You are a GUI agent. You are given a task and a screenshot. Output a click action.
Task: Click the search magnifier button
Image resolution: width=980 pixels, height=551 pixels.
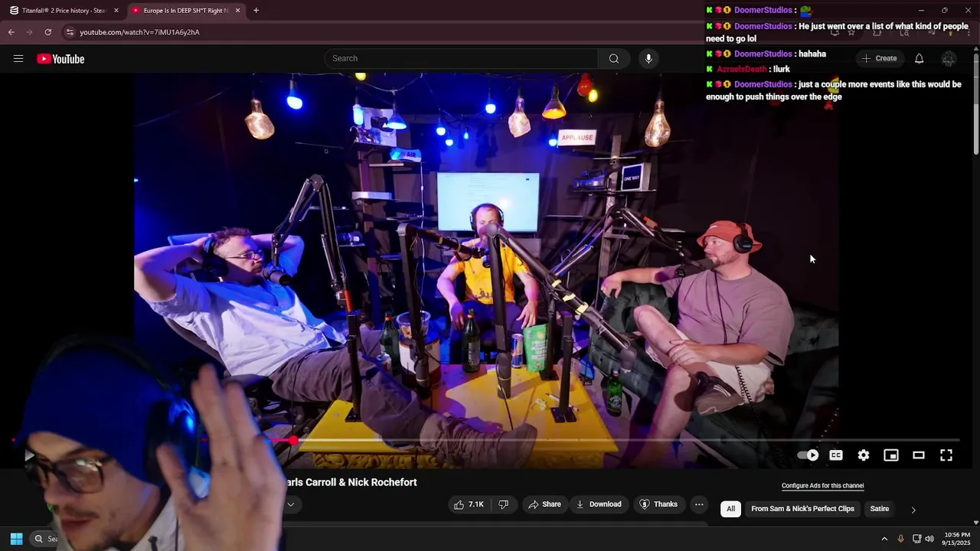coord(614,59)
